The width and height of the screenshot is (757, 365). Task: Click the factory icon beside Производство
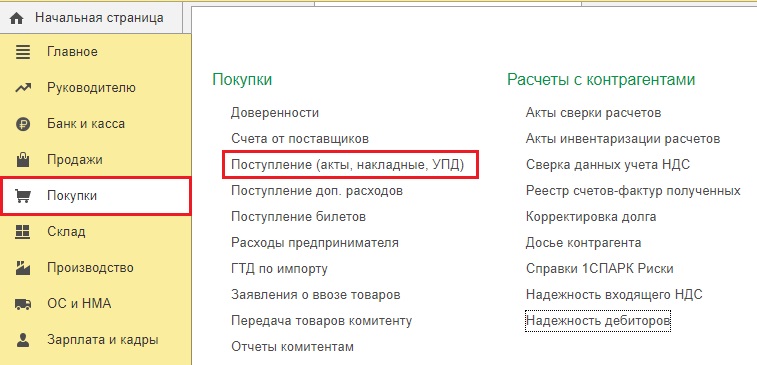click(x=23, y=267)
